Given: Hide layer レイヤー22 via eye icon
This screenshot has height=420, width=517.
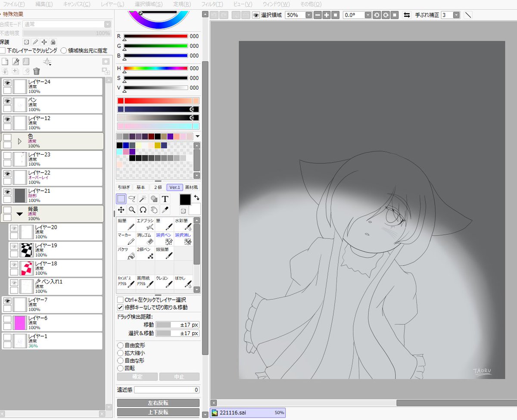Looking at the screenshot, I should [7, 173].
